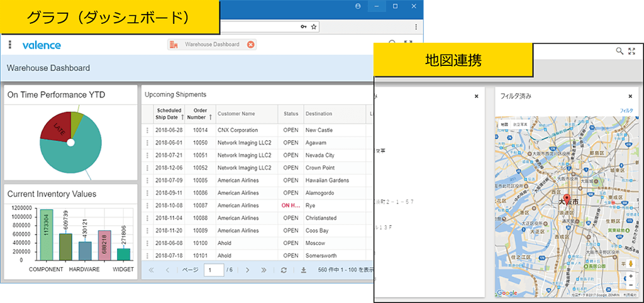Image resolution: width=644 pixels, height=303 pixels.
Task: Click the 609739 olive bar
Action: coord(65,247)
